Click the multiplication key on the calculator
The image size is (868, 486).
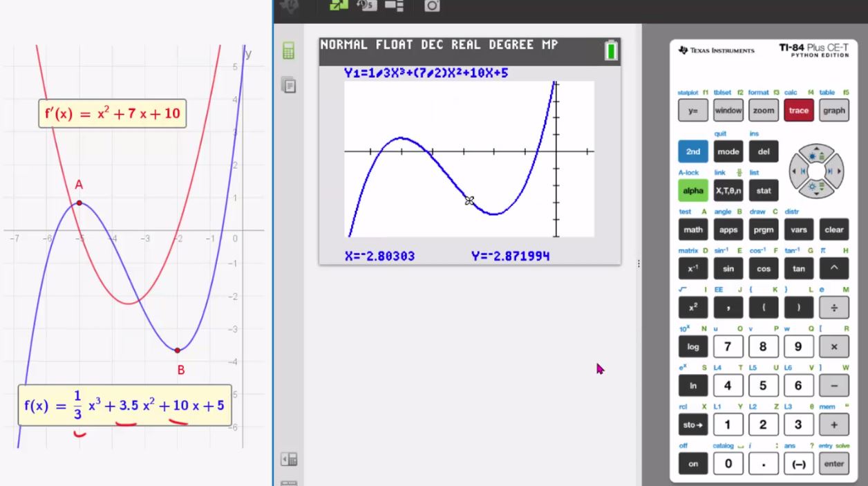click(x=834, y=346)
